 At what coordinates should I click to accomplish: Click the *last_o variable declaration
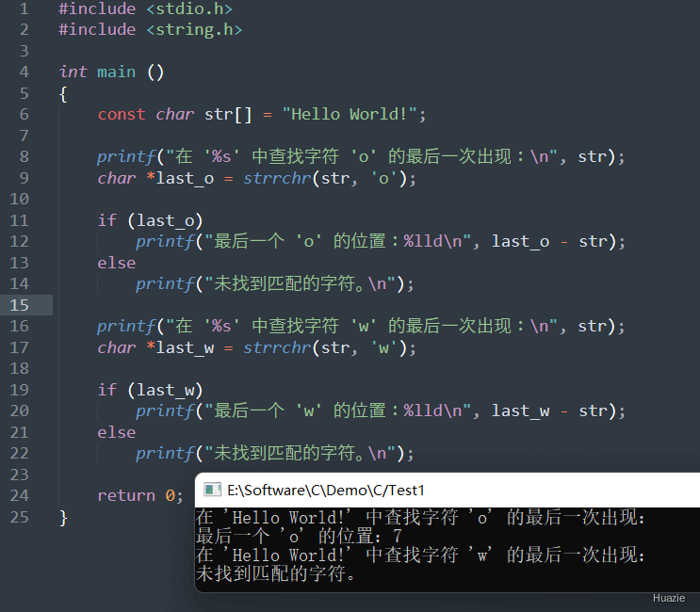tap(180, 179)
